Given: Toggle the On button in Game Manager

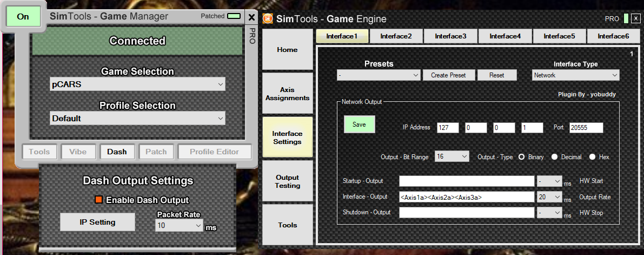Looking at the screenshot, I should 23,16.
